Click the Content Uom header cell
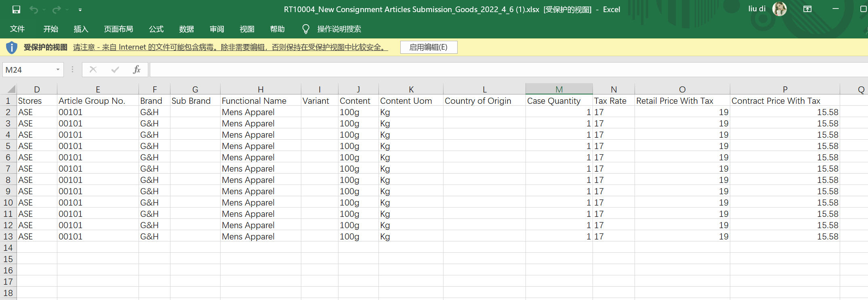This screenshot has height=300, width=868. pos(411,101)
